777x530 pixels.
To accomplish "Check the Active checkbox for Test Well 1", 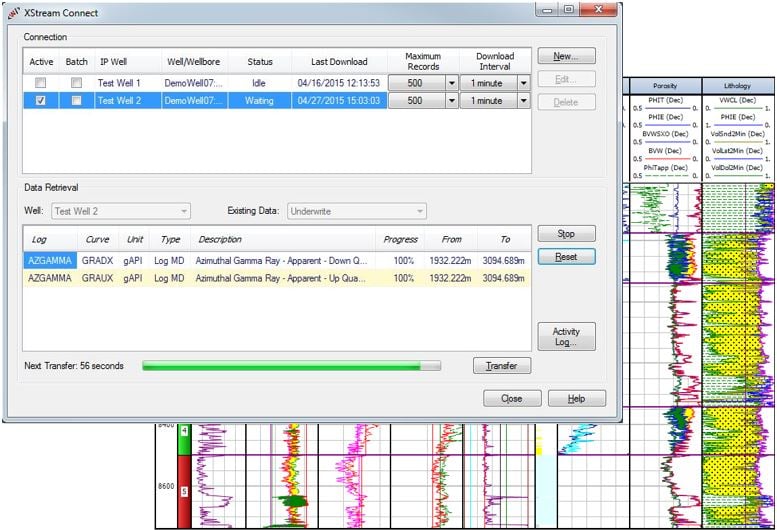I will tap(41, 83).
